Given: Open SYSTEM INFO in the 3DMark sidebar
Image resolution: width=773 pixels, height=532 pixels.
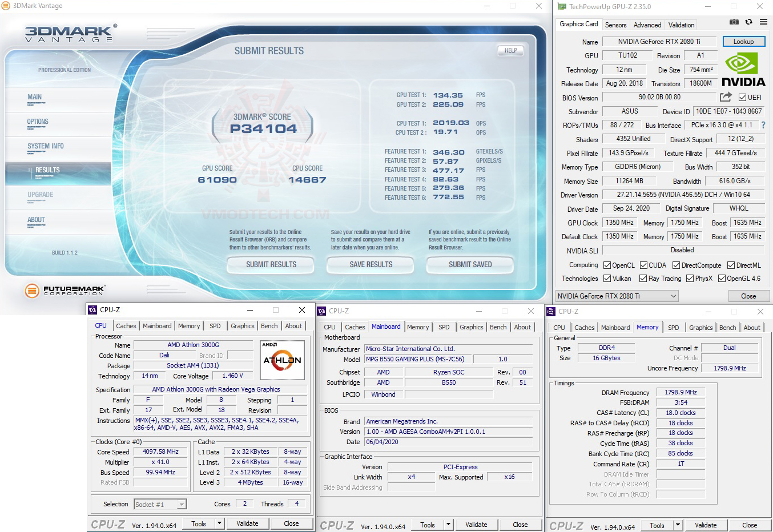Looking at the screenshot, I should point(46,146).
